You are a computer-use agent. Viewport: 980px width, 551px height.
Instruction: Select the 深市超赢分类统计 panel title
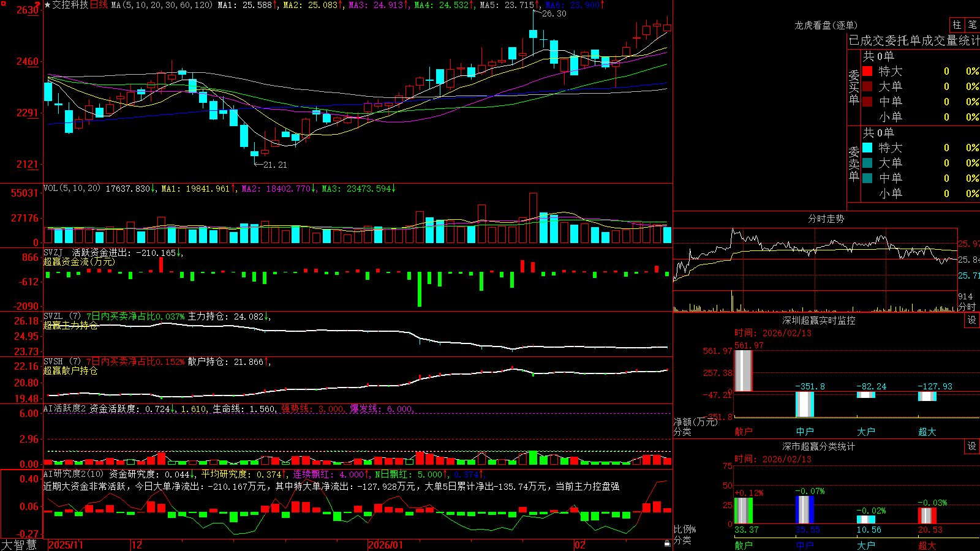(x=819, y=446)
